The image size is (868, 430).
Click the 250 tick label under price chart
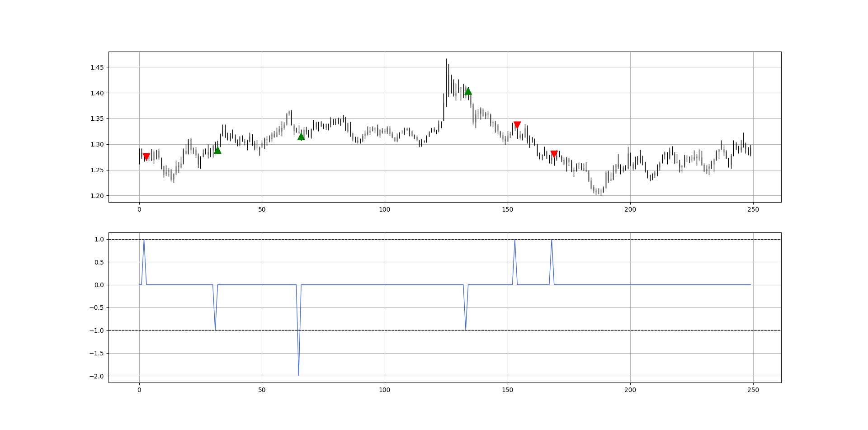753,209
